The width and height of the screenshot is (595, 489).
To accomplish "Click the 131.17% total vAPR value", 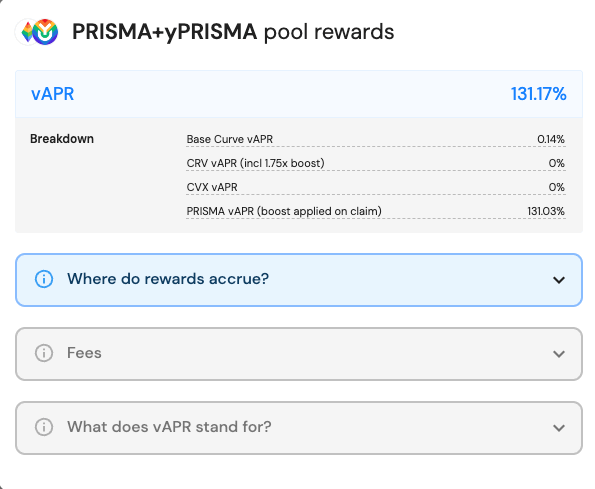I will [x=538, y=94].
